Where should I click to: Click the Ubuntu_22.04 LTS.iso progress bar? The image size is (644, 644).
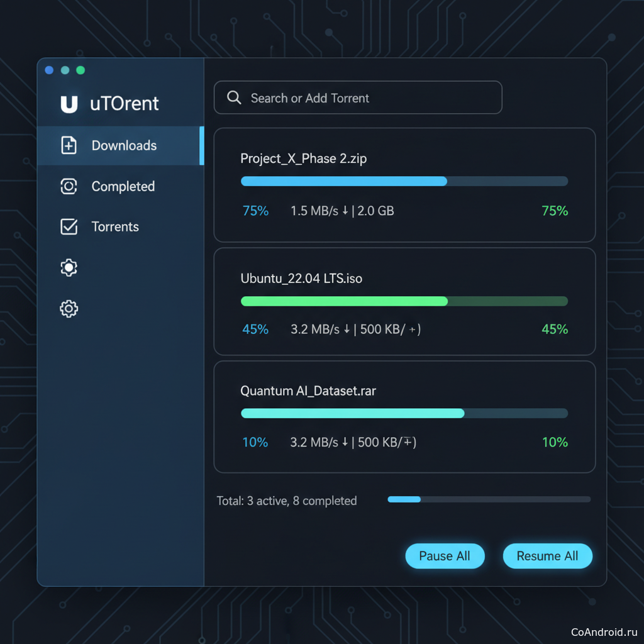point(404,301)
